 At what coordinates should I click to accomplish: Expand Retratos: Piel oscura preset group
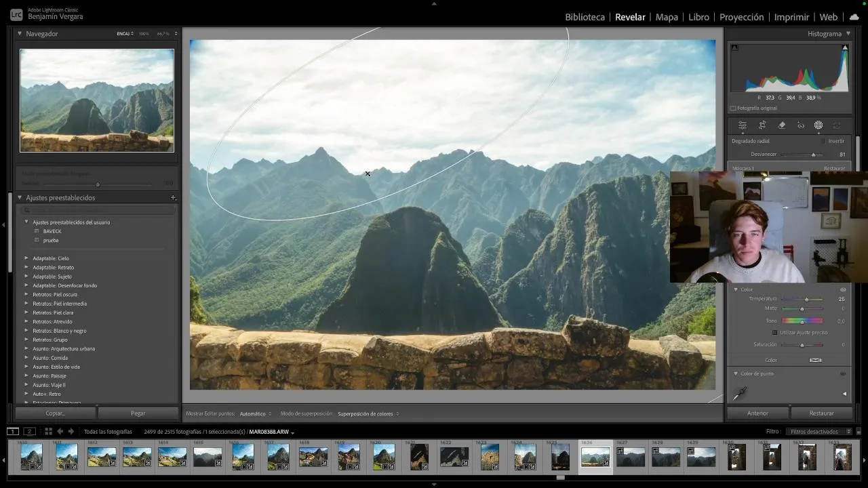26,295
